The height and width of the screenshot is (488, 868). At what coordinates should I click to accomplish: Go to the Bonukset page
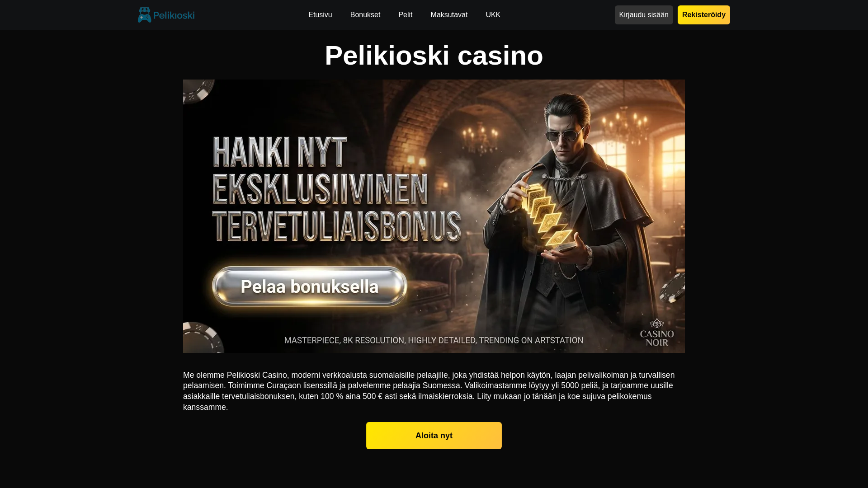click(x=365, y=15)
